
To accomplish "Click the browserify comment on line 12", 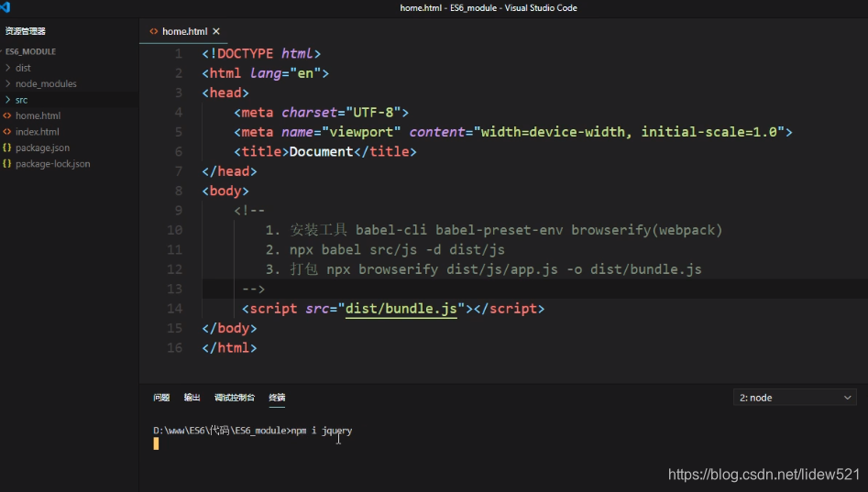I will 484,269.
